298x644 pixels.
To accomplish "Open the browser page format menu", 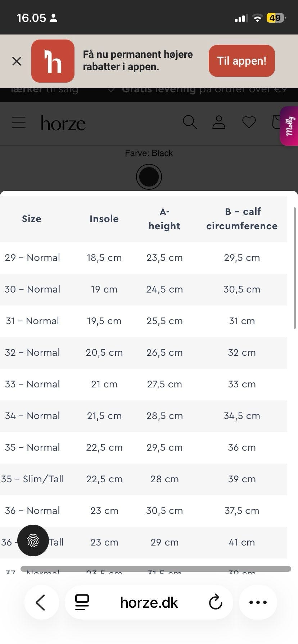I will click(82, 602).
